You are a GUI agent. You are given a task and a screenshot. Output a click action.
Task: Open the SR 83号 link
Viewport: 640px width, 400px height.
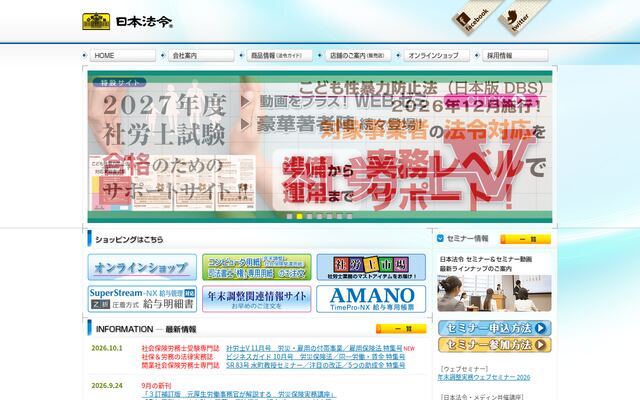click(x=316, y=365)
